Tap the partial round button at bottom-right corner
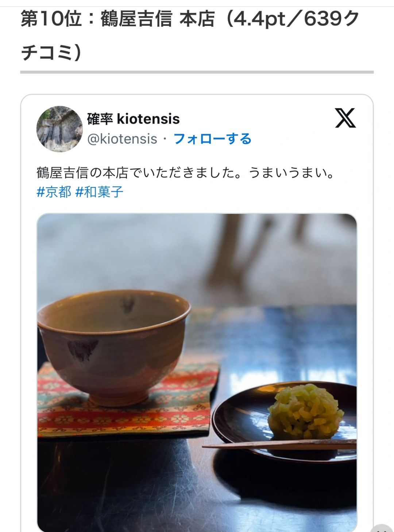This screenshot has width=394, height=532. [x=382, y=528]
